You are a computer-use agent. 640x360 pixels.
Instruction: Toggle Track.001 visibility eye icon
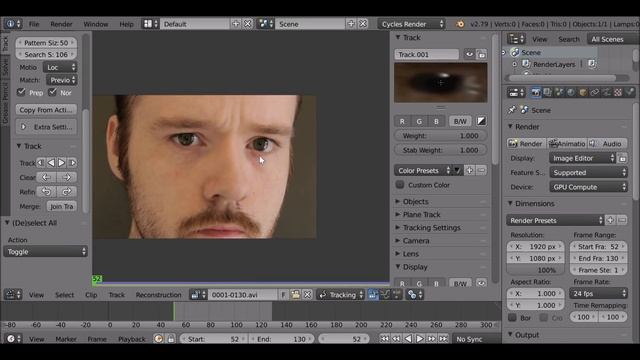click(x=469, y=54)
